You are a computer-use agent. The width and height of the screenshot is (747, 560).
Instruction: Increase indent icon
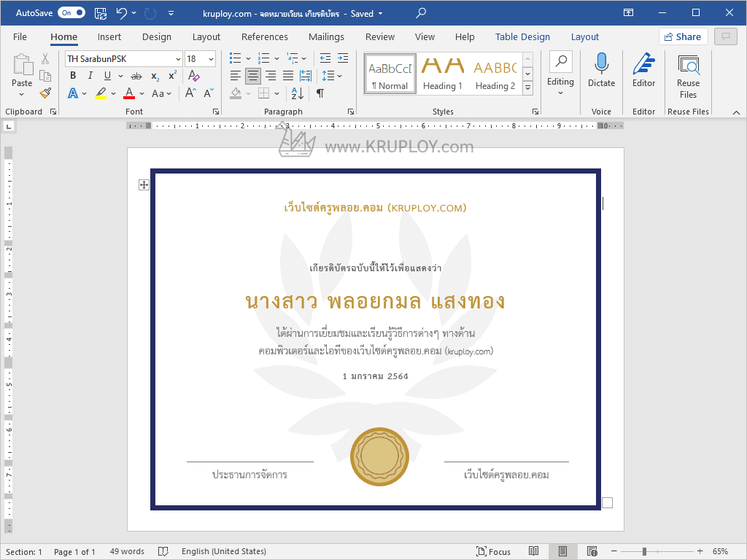point(343,58)
